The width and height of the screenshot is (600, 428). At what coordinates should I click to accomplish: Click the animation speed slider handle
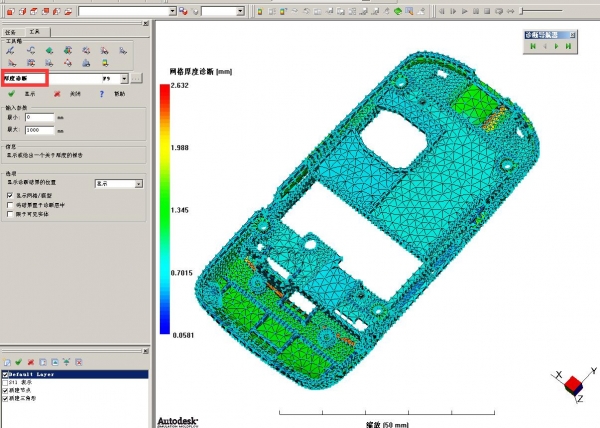point(521,11)
